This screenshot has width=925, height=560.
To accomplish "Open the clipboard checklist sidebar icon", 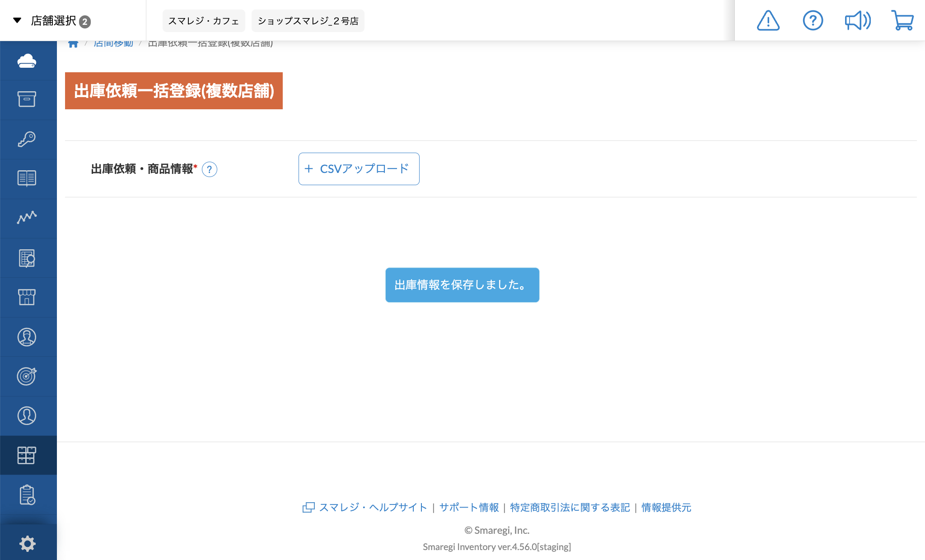I will coord(27,495).
